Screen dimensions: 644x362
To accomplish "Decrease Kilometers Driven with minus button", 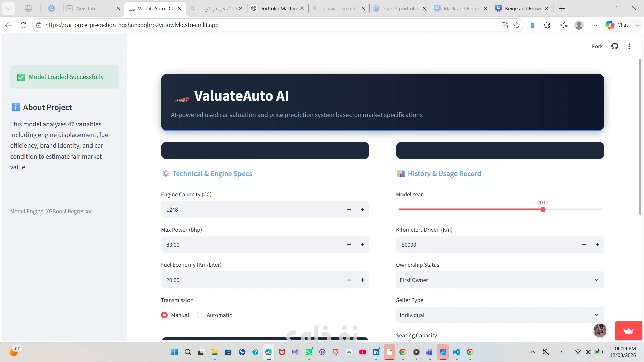I will coord(584,245).
